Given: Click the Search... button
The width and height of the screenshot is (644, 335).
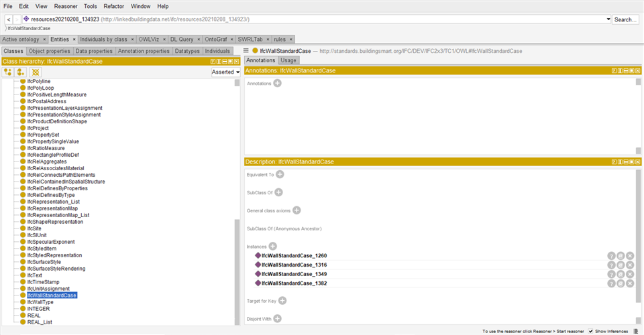Looking at the screenshot, I should tap(625, 19).
